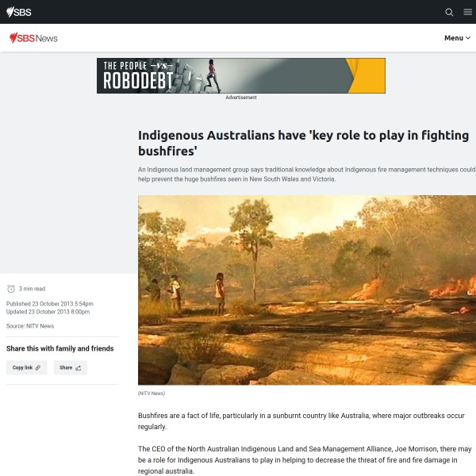This screenshot has width=476, height=476.
Task: Open the Robodebt advertisement banner
Action: tap(241, 76)
